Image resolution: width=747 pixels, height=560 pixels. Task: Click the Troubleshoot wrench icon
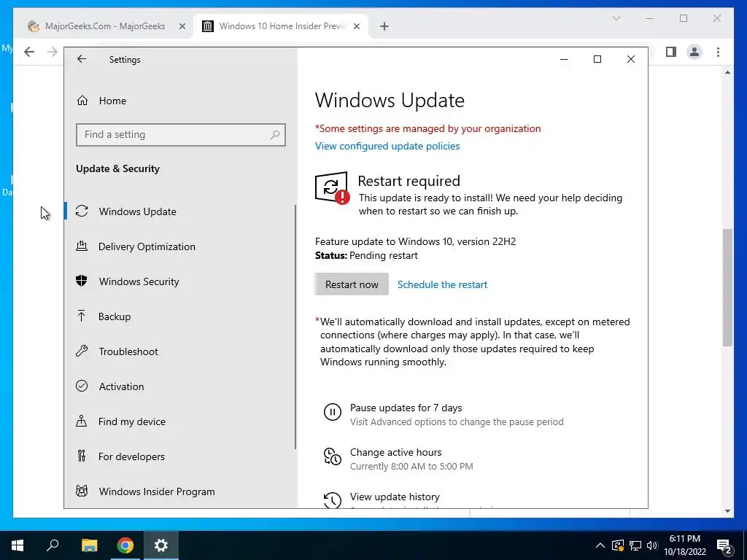(x=82, y=351)
